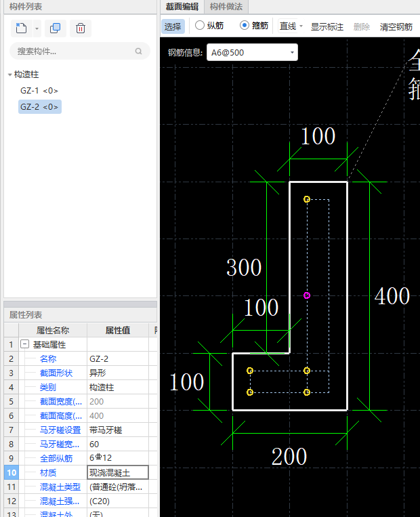This screenshot has height=517, width=420.
Task: Open the 钢筋信息 A6@500 combo box
Action: 252,52
